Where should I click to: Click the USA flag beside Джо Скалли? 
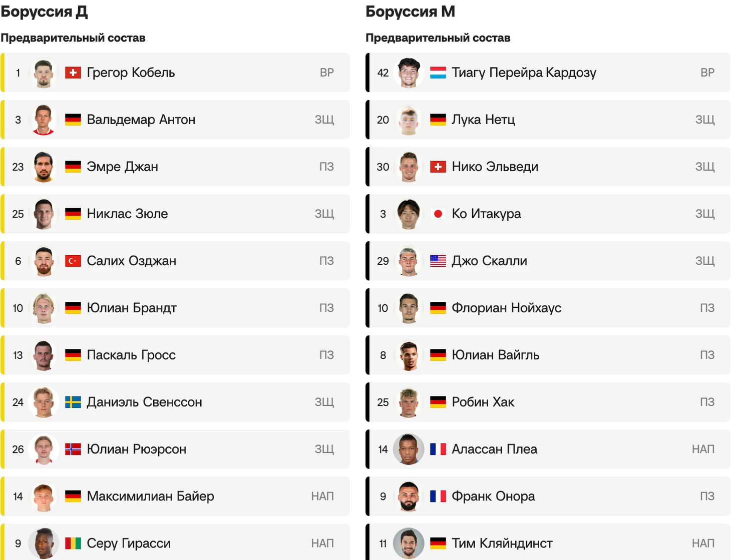[x=438, y=261]
